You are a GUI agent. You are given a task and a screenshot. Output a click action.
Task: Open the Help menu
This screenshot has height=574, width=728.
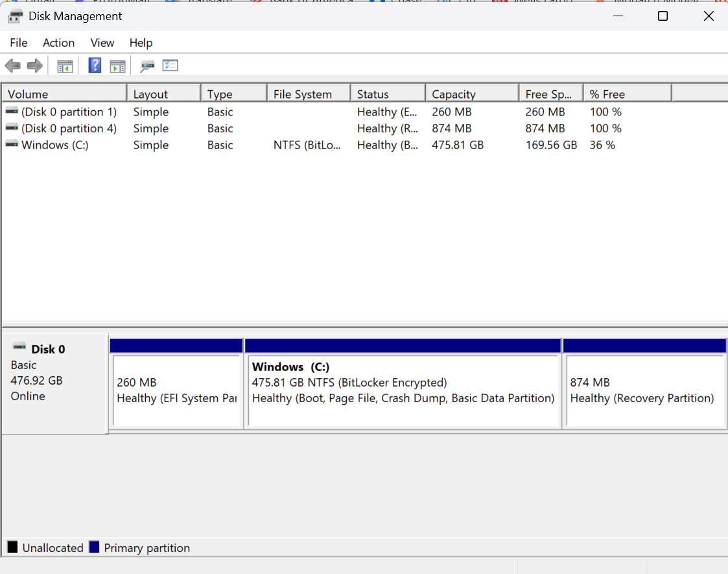(141, 43)
